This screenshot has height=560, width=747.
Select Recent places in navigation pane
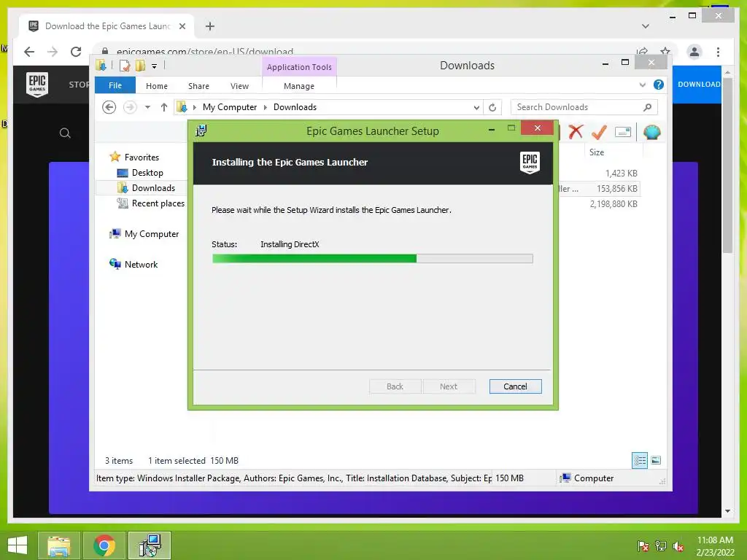pyautogui.click(x=150, y=203)
